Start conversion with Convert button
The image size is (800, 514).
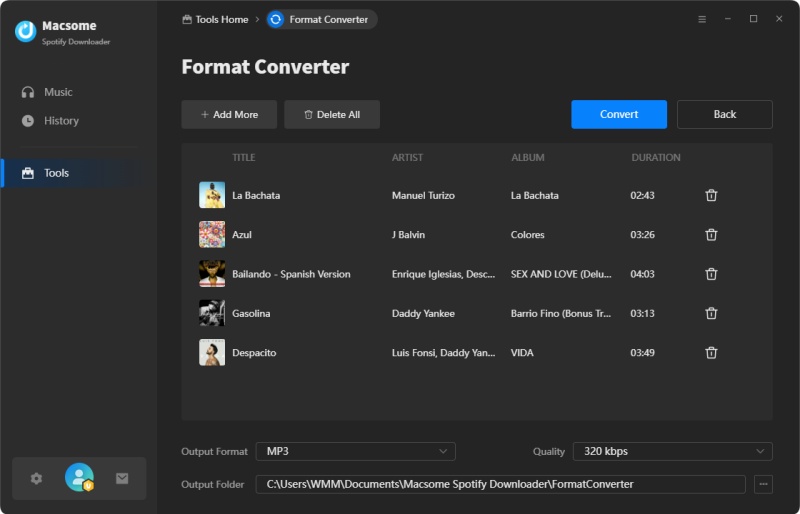pos(619,114)
